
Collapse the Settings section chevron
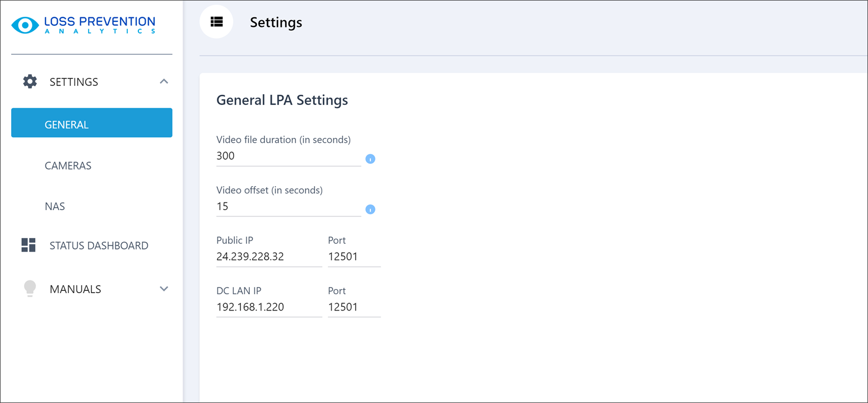164,82
